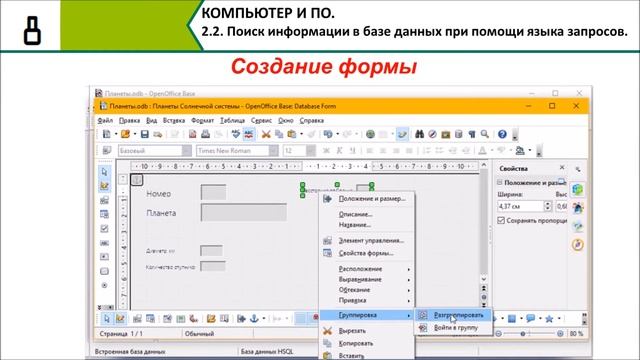Open the Сервис menu
Viewport: 640px width, 360px height.
coord(261,120)
